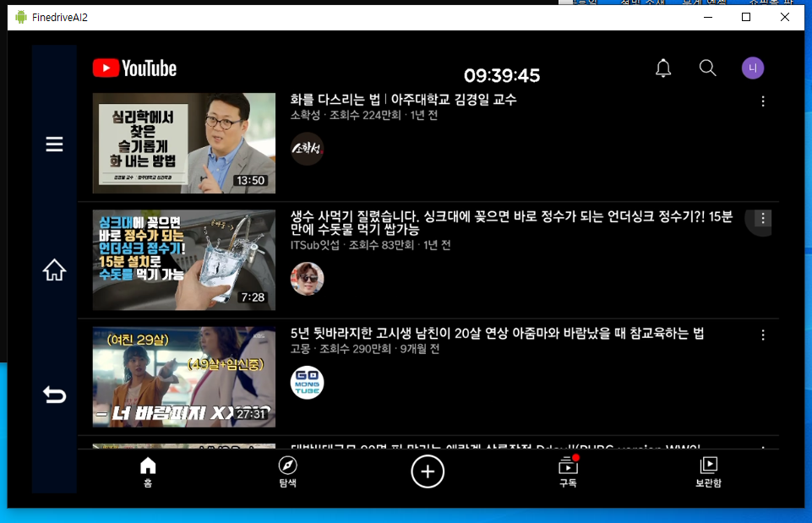The width and height of the screenshot is (812, 523).
Task: Open the hamburger menu in the left sidebar
Action: (x=54, y=144)
